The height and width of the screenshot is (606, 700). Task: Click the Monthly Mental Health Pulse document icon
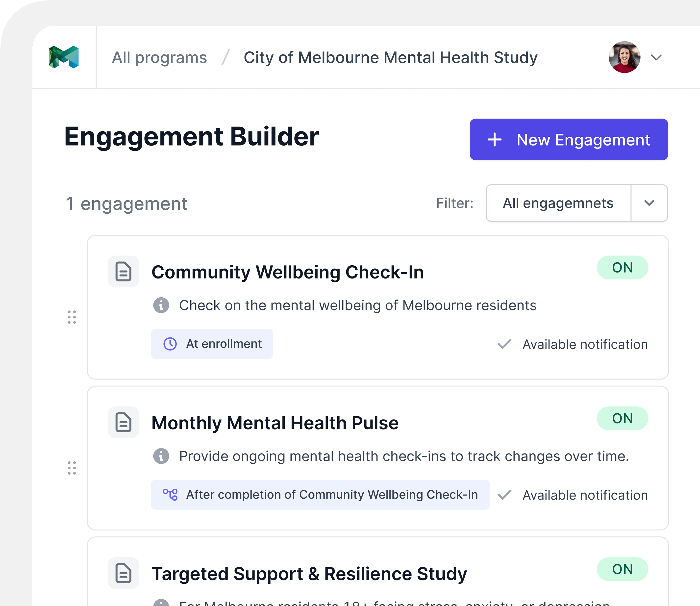[123, 422]
